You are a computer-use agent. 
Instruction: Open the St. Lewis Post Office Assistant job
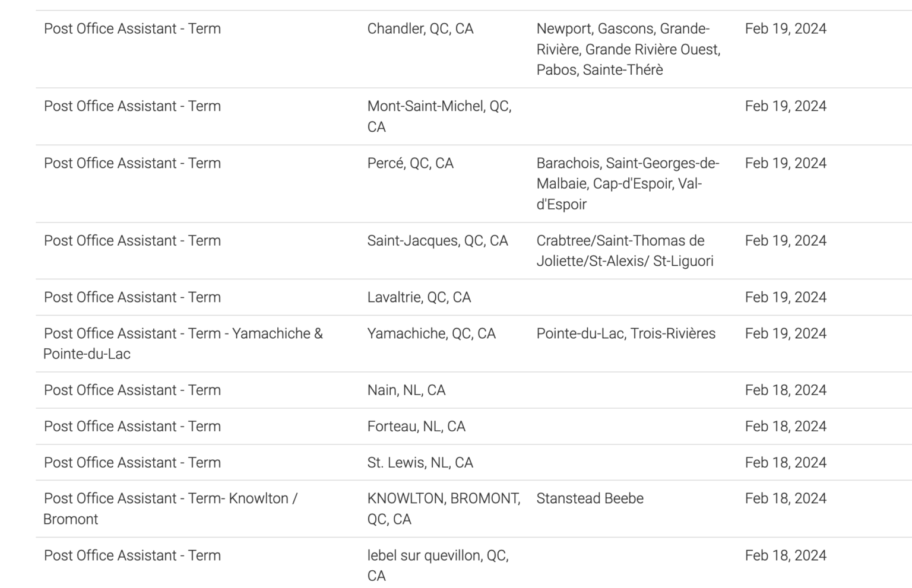132,462
